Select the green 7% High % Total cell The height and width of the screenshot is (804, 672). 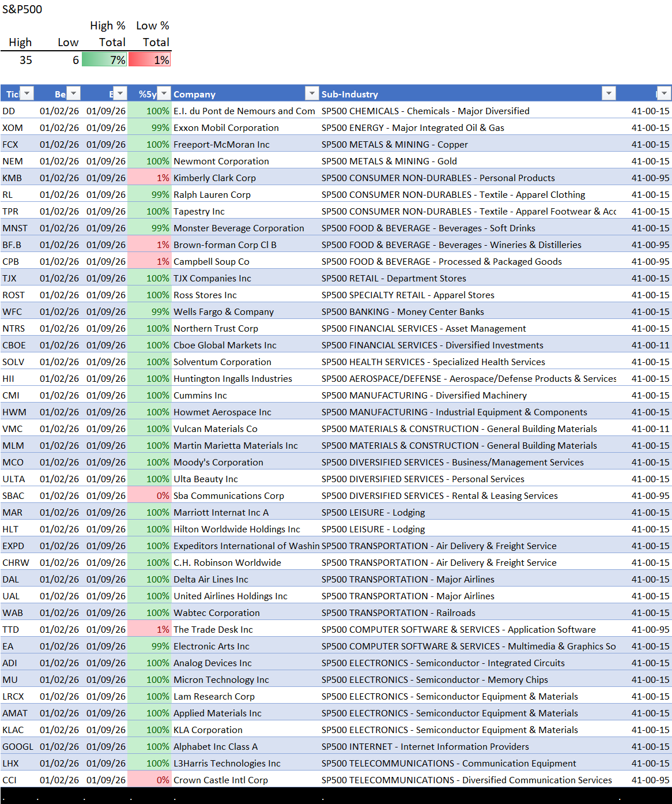point(104,60)
